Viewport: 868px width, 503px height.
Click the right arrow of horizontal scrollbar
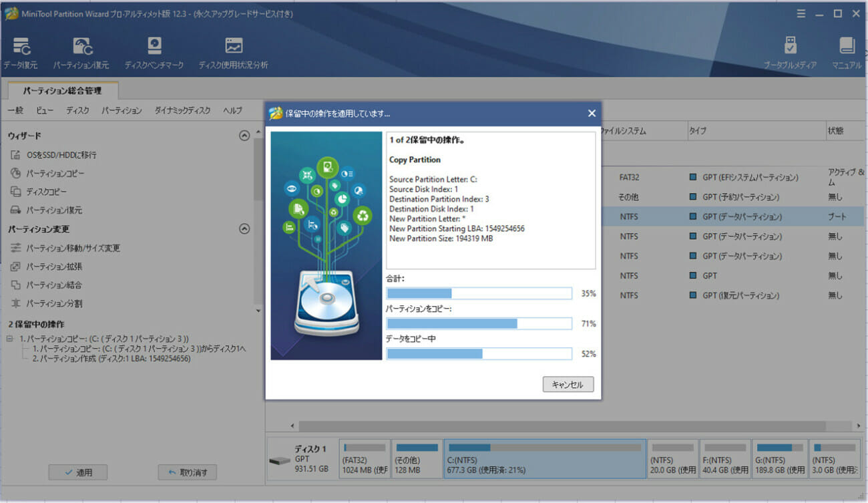click(859, 426)
